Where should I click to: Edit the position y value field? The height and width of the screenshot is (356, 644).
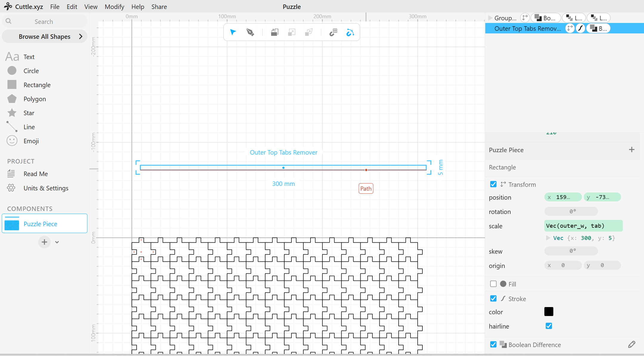pos(602,197)
